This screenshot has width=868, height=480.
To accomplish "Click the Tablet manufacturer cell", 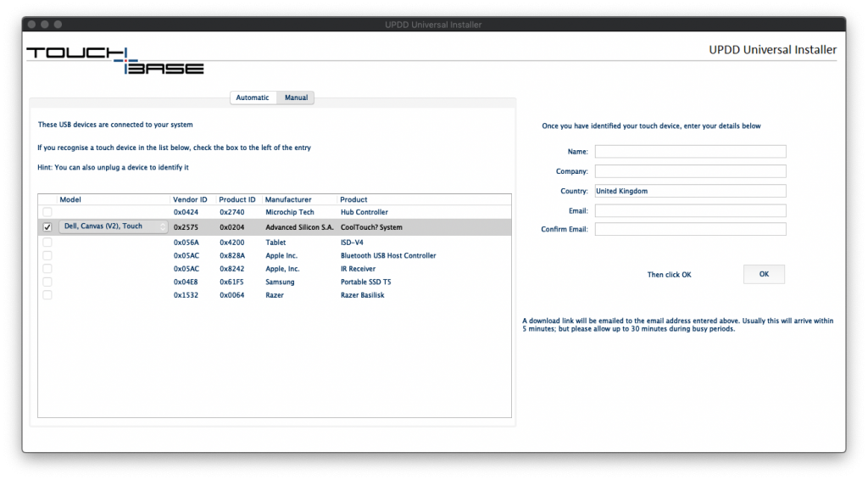I will click(275, 243).
